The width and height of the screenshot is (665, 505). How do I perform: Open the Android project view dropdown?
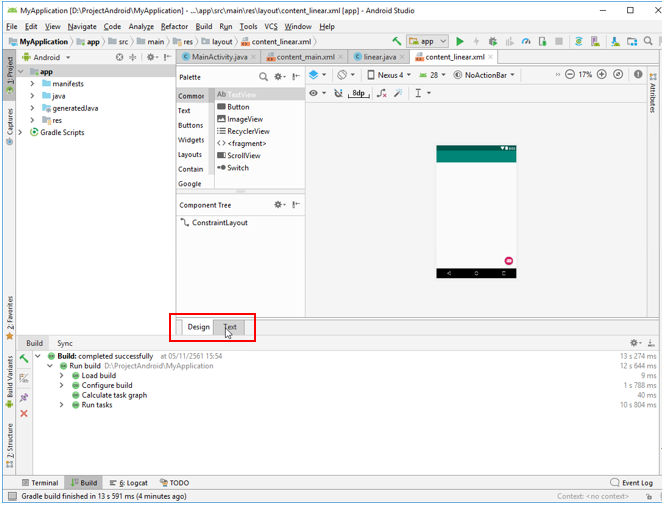pyautogui.click(x=46, y=57)
